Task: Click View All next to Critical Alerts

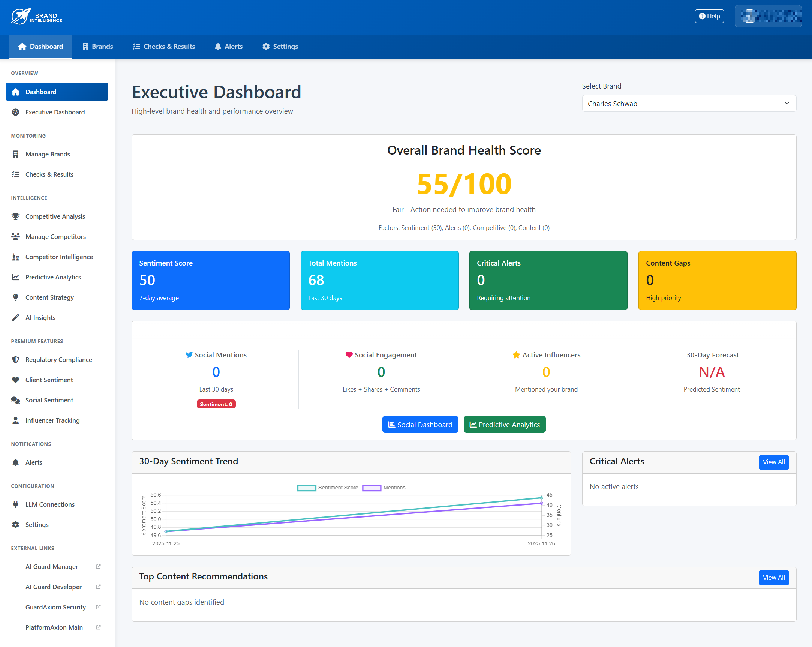Action: click(774, 462)
